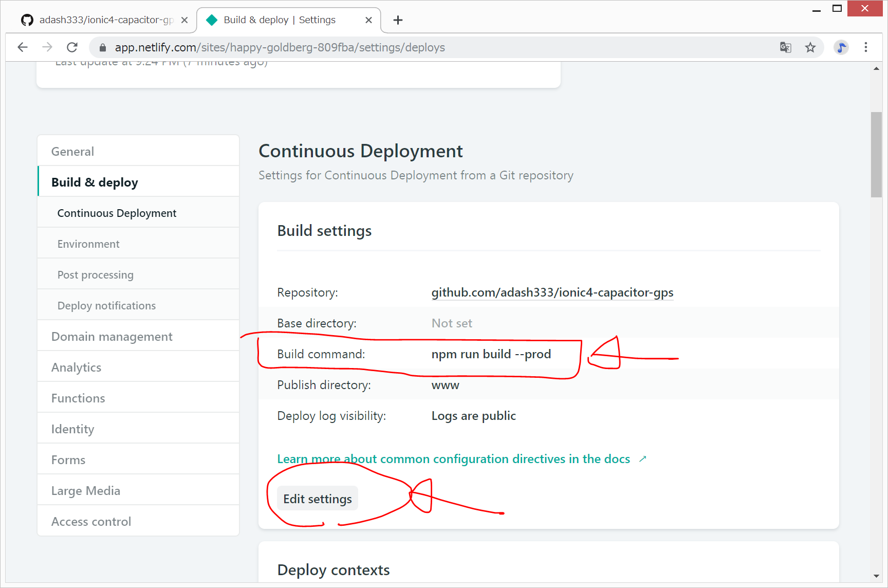Select Environment in the sidebar

tap(88, 244)
